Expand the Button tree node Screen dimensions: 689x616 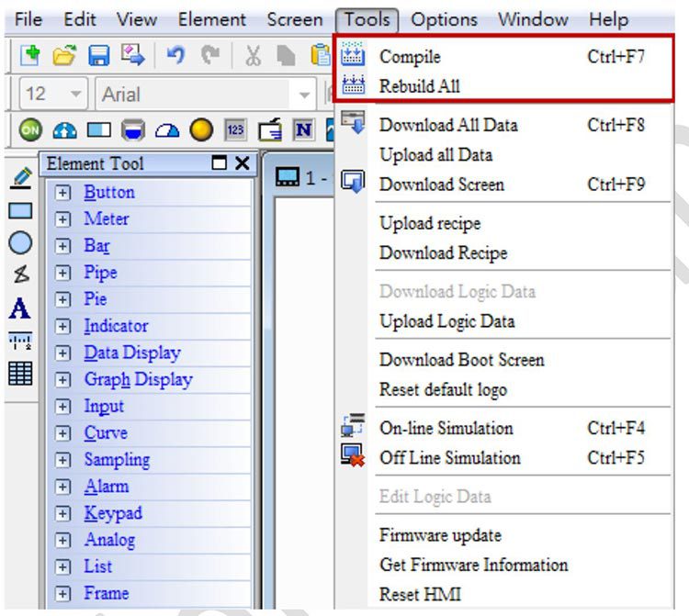tap(62, 193)
